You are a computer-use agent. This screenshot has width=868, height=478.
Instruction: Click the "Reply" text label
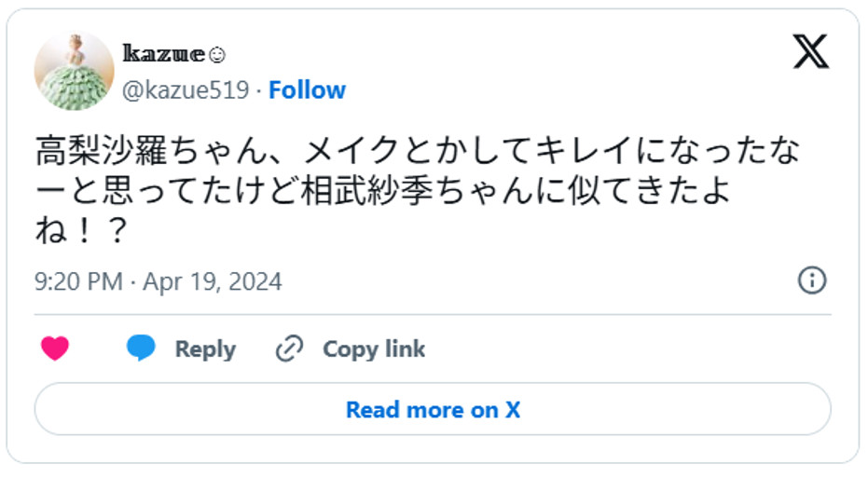205,349
